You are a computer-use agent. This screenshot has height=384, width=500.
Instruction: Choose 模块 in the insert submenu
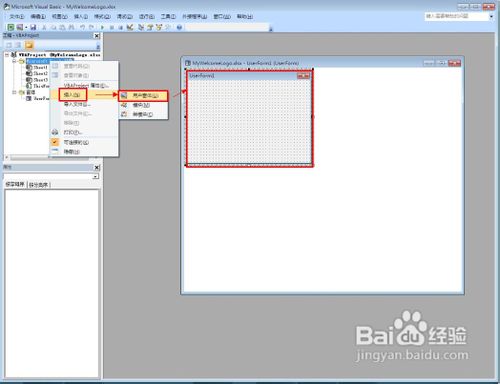(143, 105)
